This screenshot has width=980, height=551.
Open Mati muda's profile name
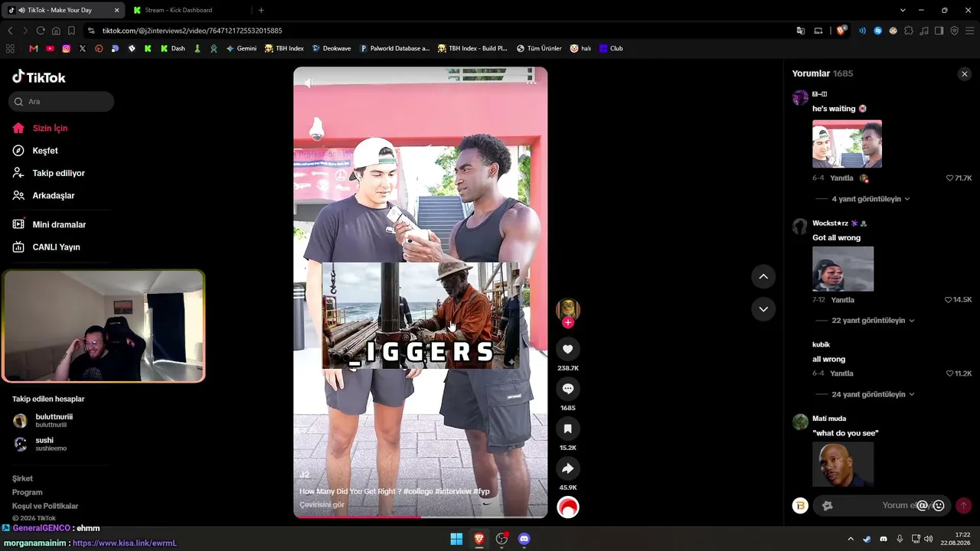pyautogui.click(x=829, y=419)
